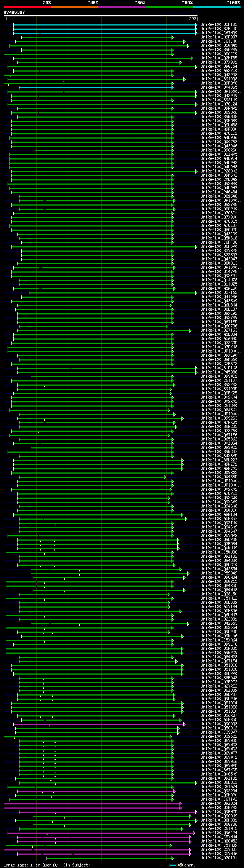This screenshot has height=868, width=244.
Task: Click the purple ~60% identity legend bar
Action: tap(122, 7)
